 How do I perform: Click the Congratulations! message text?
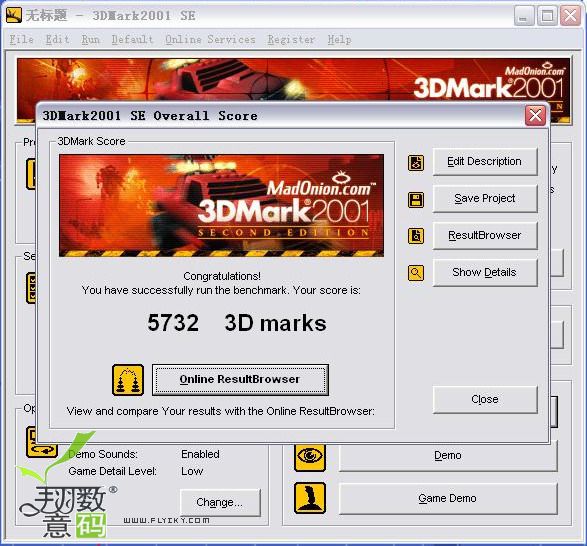(x=222, y=276)
